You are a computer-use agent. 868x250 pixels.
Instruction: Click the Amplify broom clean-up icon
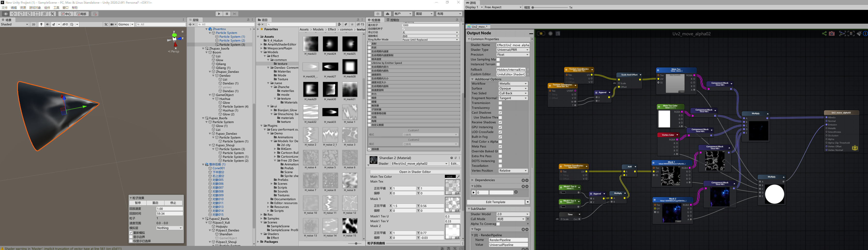click(x=859, y=33)
